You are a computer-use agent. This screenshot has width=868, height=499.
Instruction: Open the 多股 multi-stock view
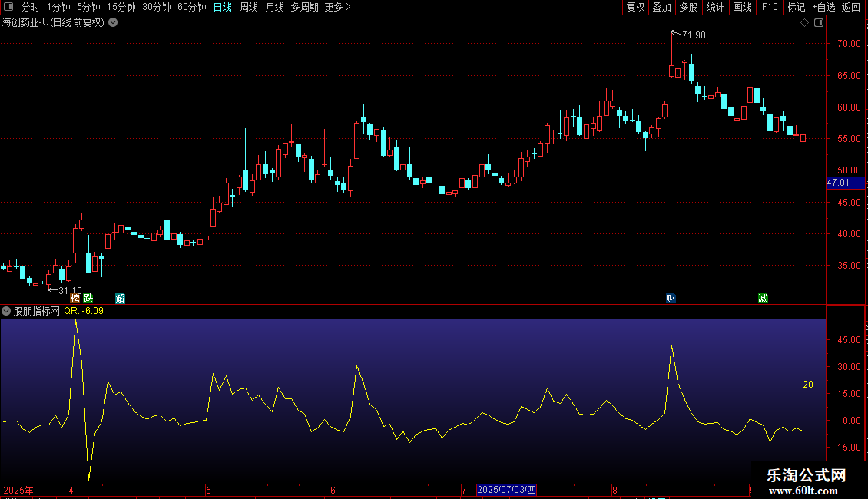(x=689, y=7)
